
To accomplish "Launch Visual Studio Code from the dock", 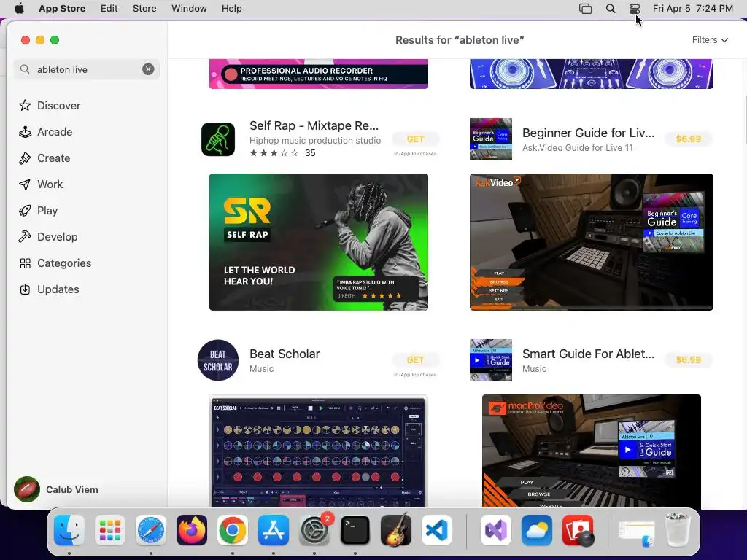I will pyautogui.click(x=437, y=531).
